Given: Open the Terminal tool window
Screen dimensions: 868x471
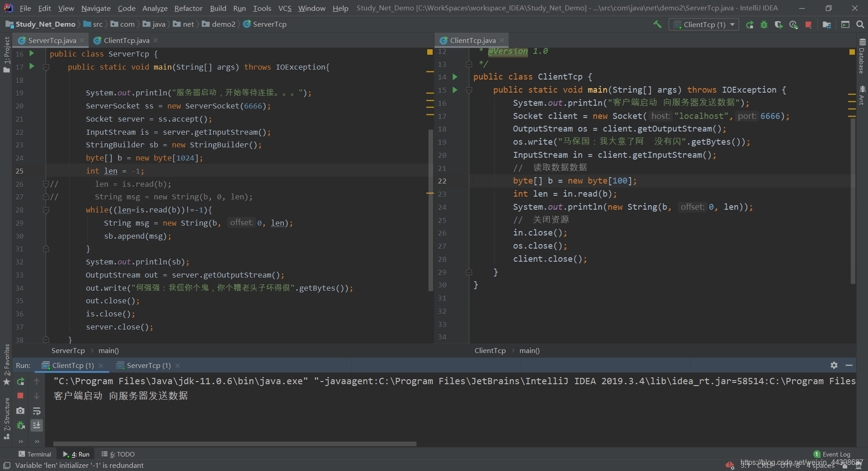Looking at the screenshot, I should [x=35, y=454].
